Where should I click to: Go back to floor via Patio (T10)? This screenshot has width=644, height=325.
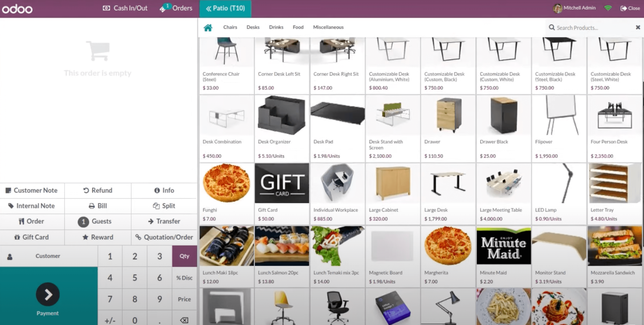(x=225, y=8)
